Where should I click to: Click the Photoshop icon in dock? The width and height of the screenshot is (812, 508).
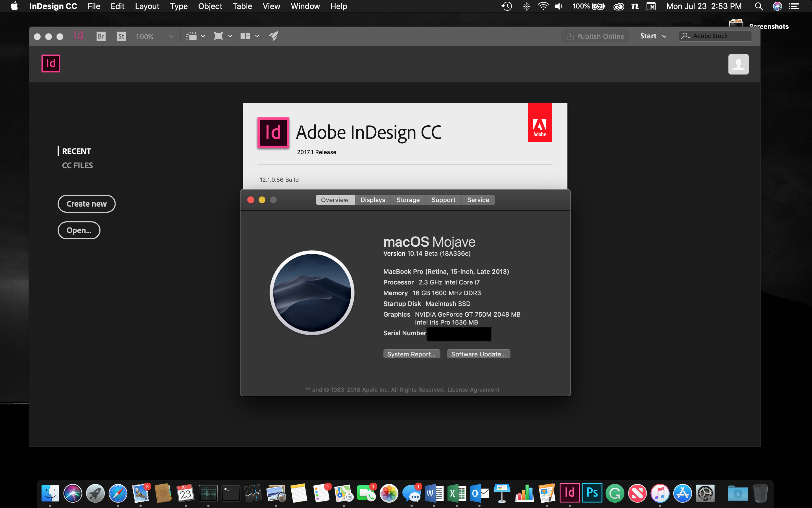tap(592, 493)
